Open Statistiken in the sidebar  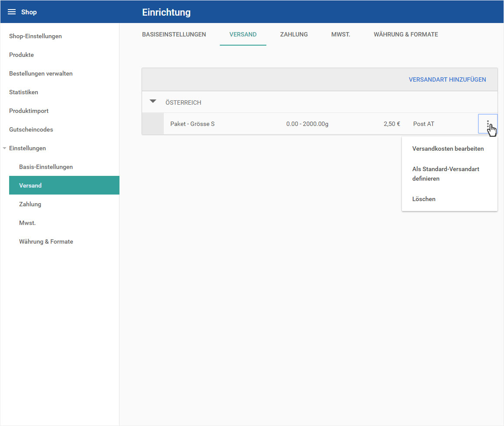point(23,92)
